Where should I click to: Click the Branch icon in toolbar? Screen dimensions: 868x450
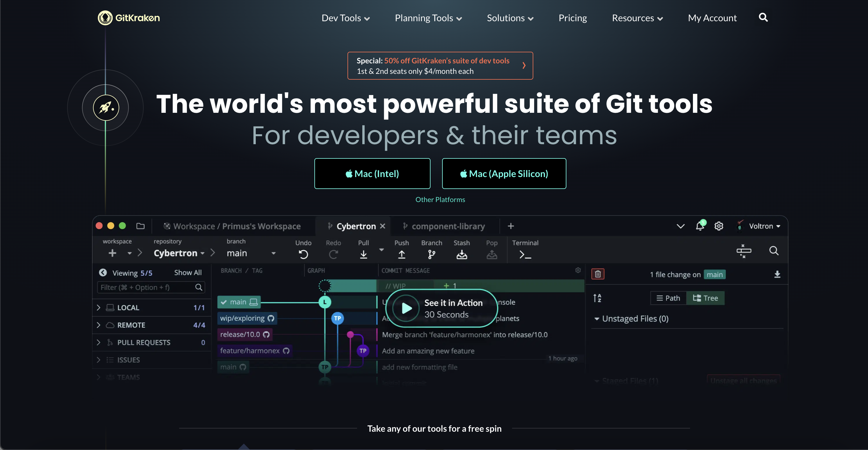[x=431, y=254]
